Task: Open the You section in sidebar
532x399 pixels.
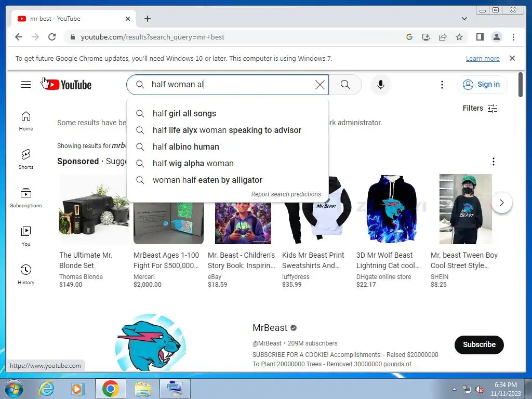Action: click(x=26, y=236)
